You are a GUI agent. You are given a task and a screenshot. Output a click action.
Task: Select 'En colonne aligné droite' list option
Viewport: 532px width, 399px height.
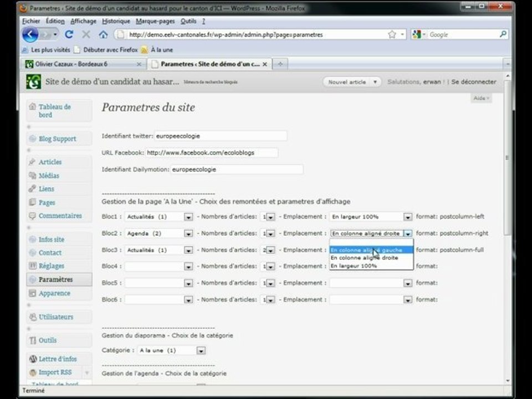[x=371, y=258]
